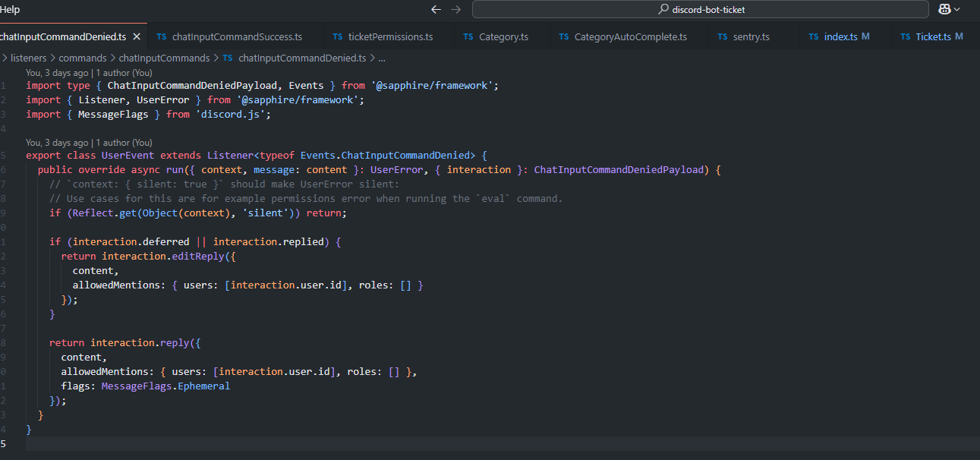Click the discord-bot-ticket search box
This screenshot has height=460, width=980.
(700, 10)
